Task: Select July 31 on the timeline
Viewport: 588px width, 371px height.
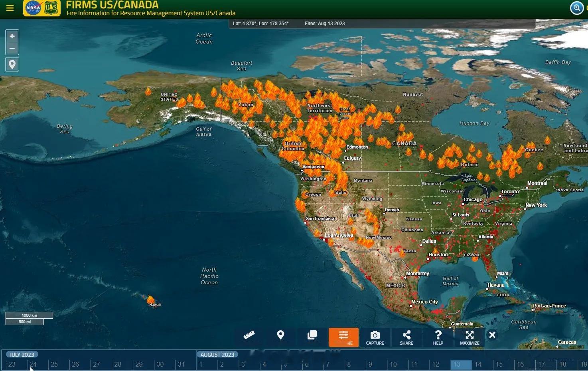Action: coord(181,364)
